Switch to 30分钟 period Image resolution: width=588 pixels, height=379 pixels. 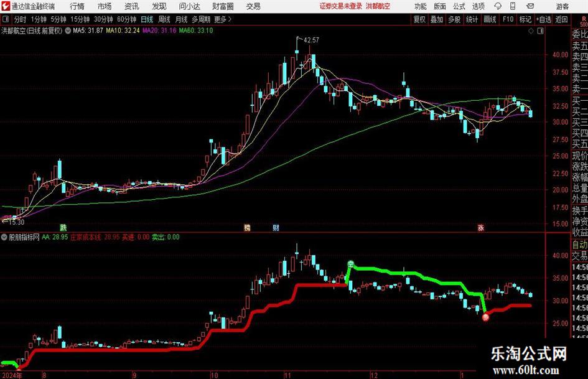(x=103, y=19)
